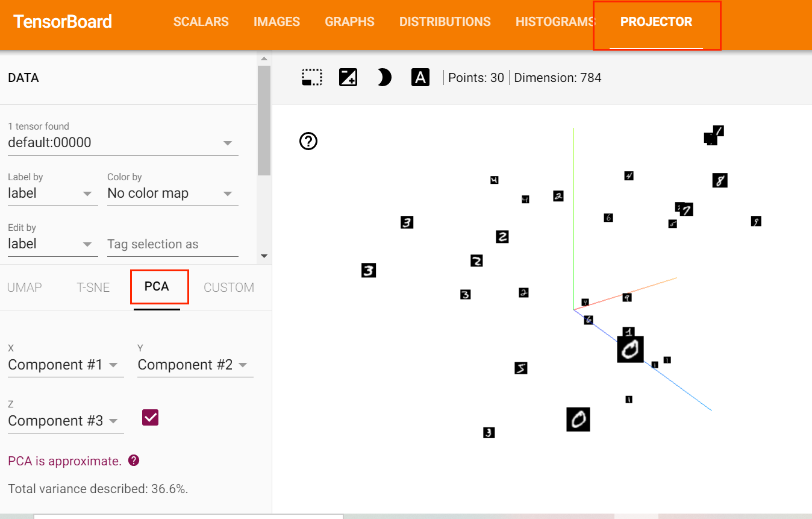Open the Color by dropdown

click(172, 193)
